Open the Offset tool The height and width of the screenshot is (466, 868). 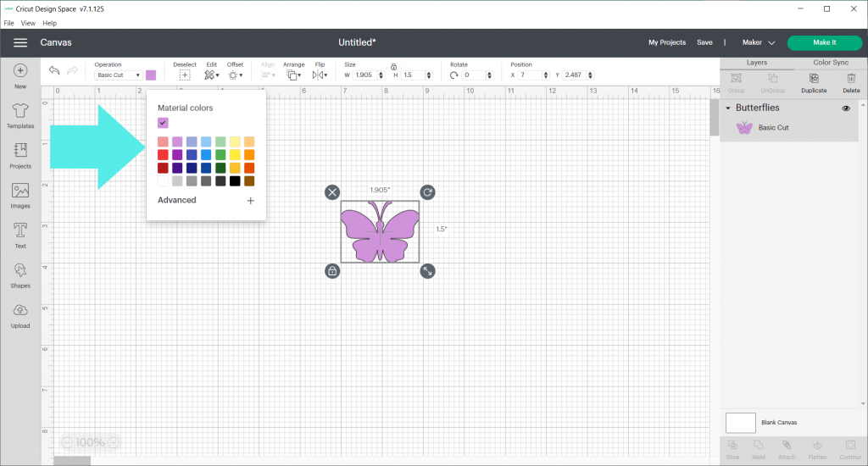pos(236,75)
